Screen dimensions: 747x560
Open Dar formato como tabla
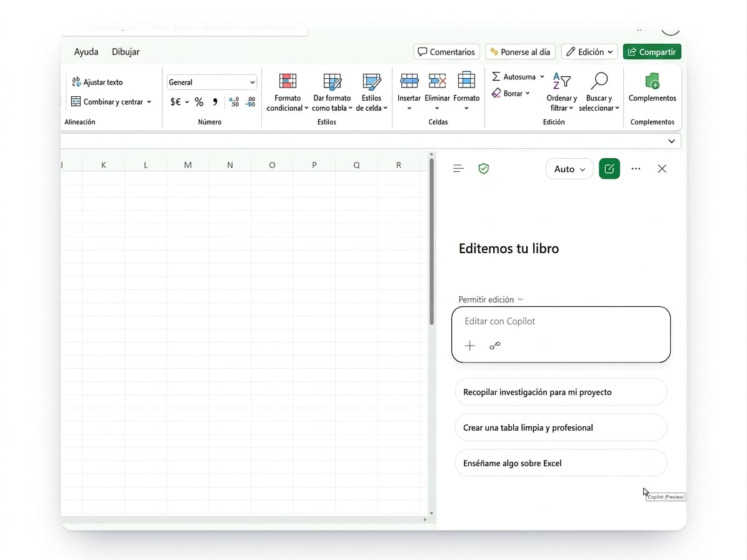pyautogui.click(x=332, y=92)
